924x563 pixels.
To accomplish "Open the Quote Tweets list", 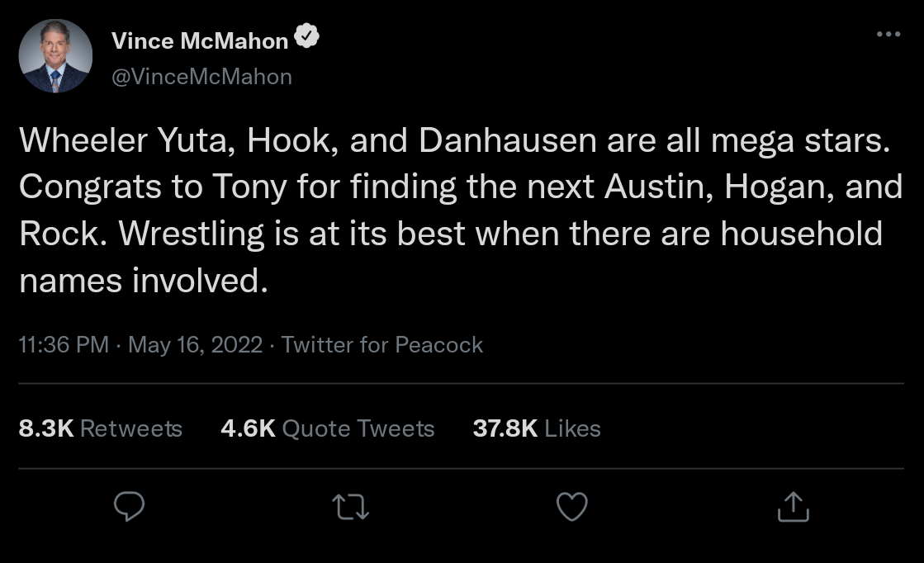I will tap(358, 428).
